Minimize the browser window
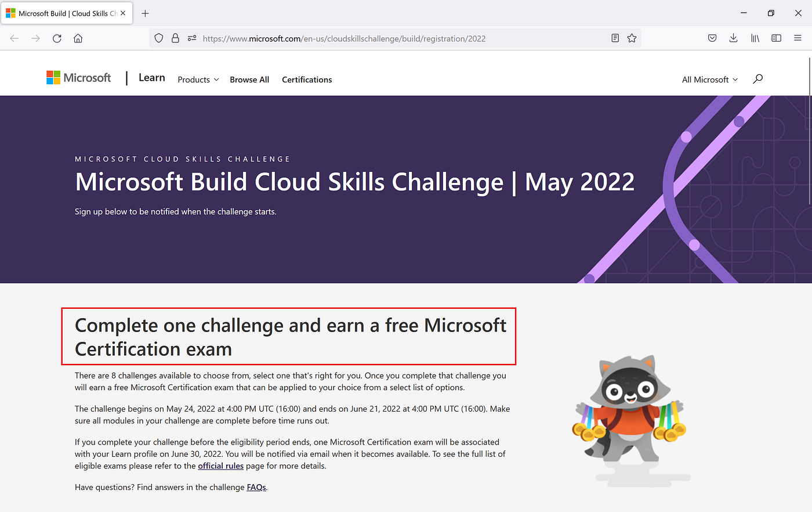The image size is (812, 512). (x=744, y=13)
